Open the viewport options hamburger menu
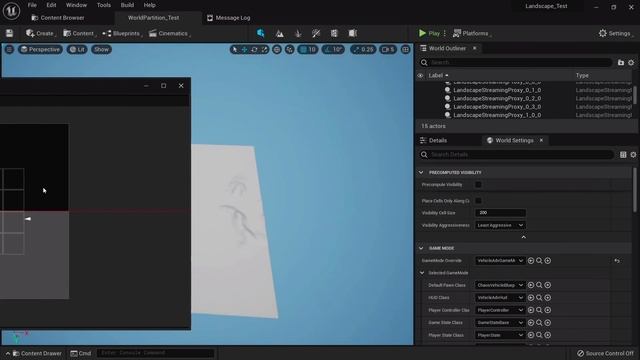The image size is (640, 360). pyautogui.click(x=9, y=49)
